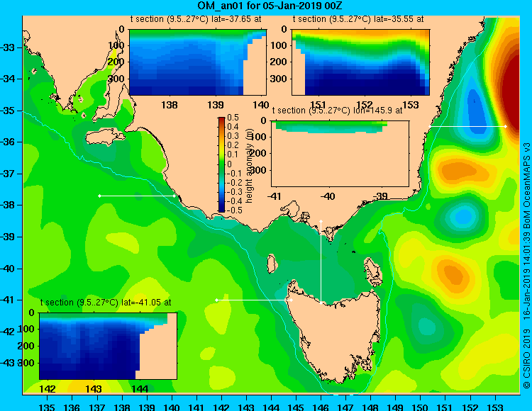Viewport: 532px width, 411px height.
Task: Click the 138 label under the lat=-37.65 inset
Action: point(170,105)
